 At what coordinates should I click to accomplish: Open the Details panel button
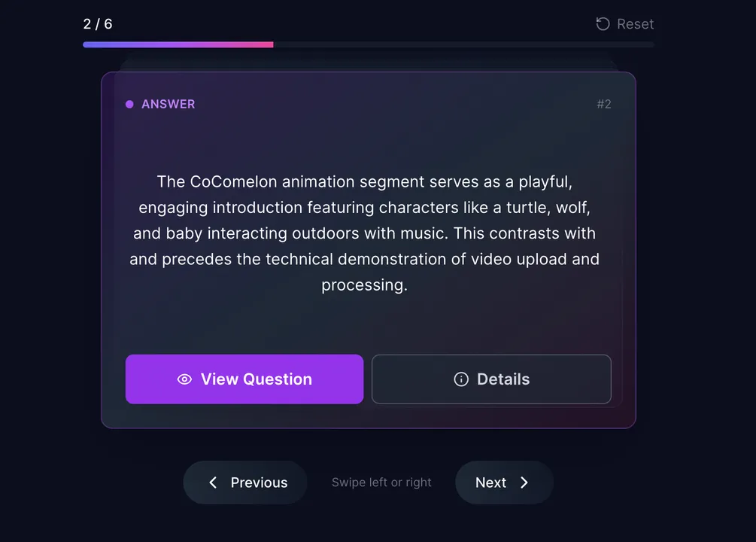491,379
